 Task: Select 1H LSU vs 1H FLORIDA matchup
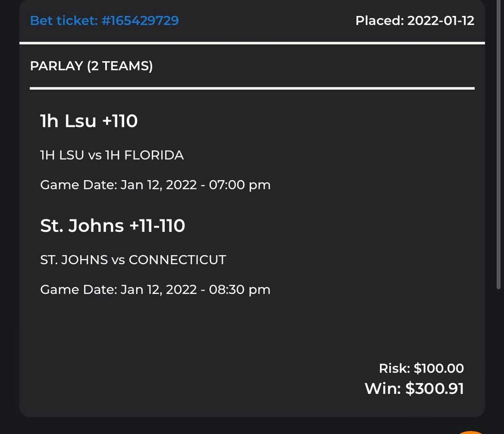[x=112, y=155]
